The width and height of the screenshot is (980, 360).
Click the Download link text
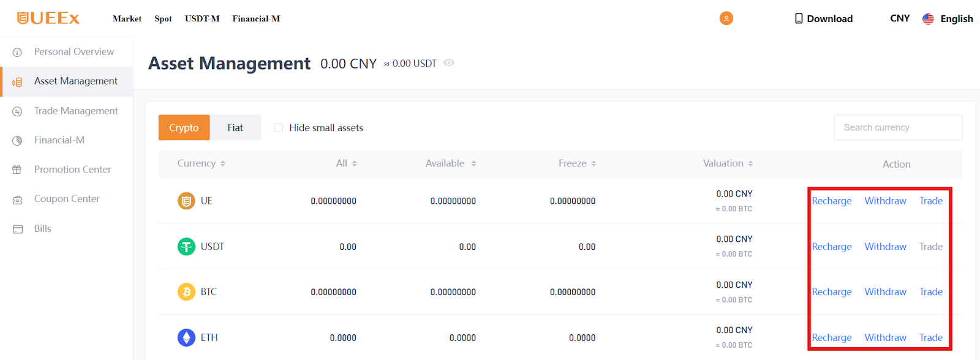tap(830, 18)
